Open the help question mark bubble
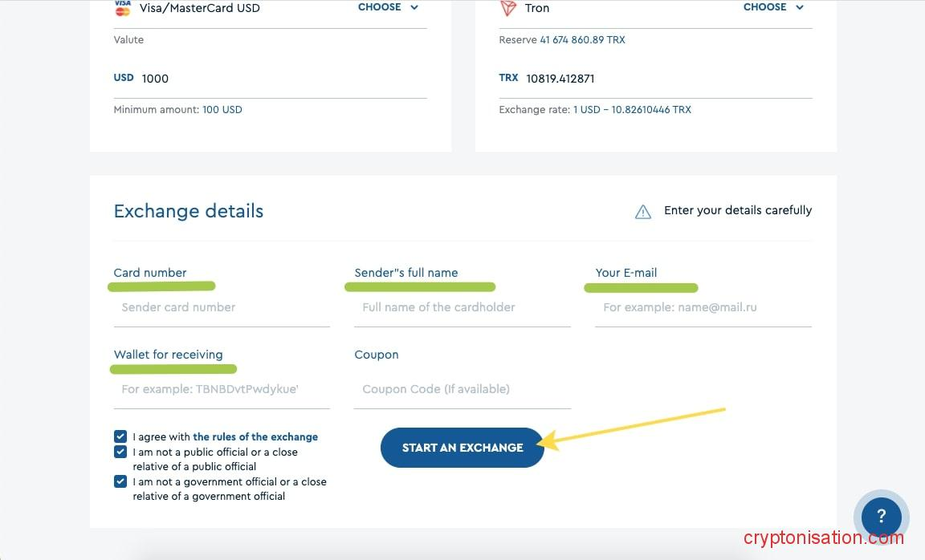 tap(881, 516)
